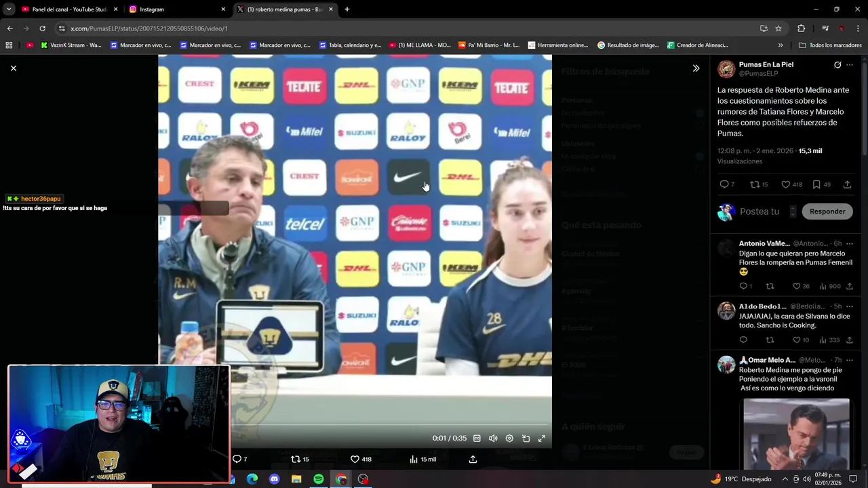The width and height of the screenshot is (868, 488).
Task: Close the video overlay with the X
Action: coord(13,68)
